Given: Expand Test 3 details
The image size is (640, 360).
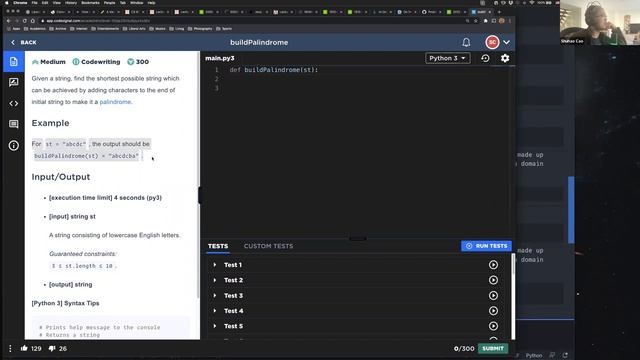Looking at the screenshot, I should [x=215, y=296].
